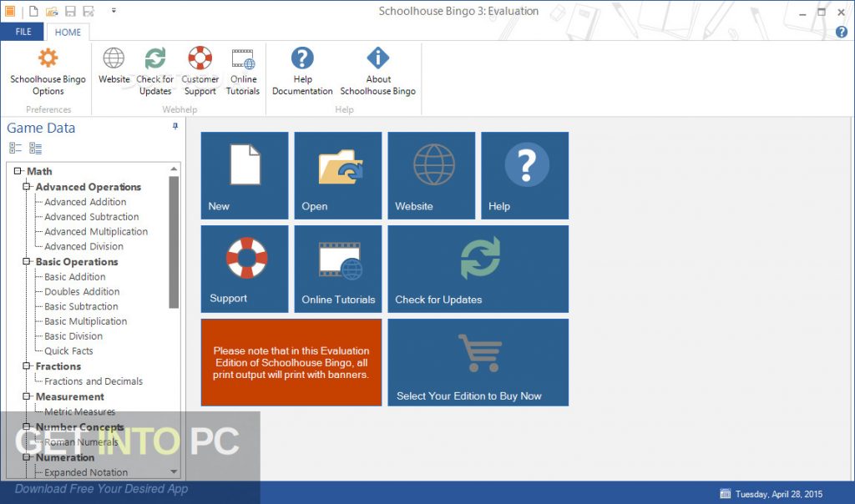Select Basic Subtraction in tree
This screenshot has width=855, height=504.
pyautogui.click(x=81, y=306)
